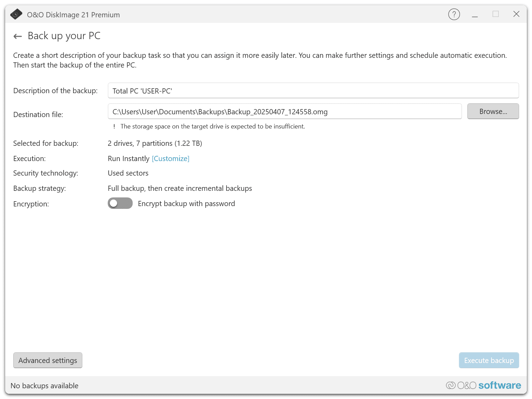Close the O&O DiskImage window
This screenshot has width=532, height=399.
tap(516, 14)
